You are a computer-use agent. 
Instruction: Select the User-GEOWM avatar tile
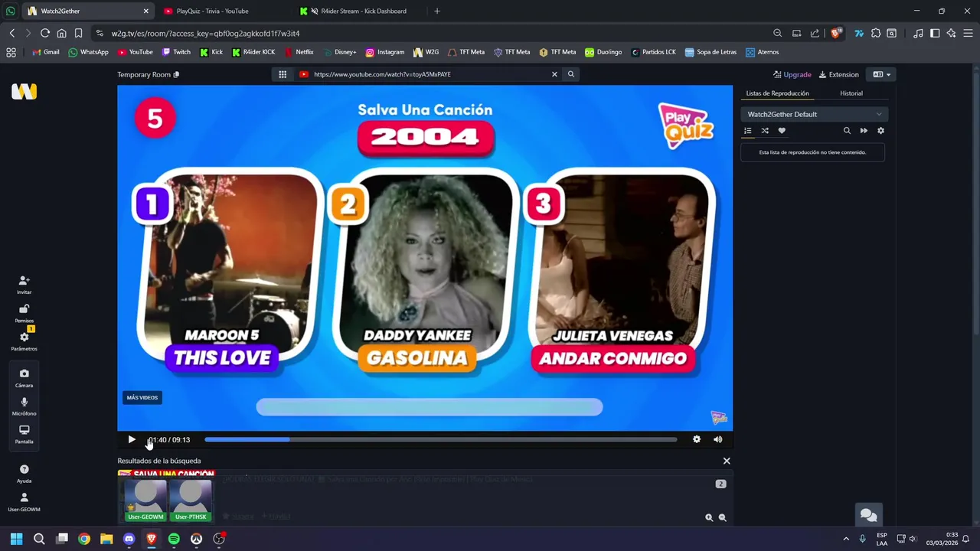tap(145, 499)
